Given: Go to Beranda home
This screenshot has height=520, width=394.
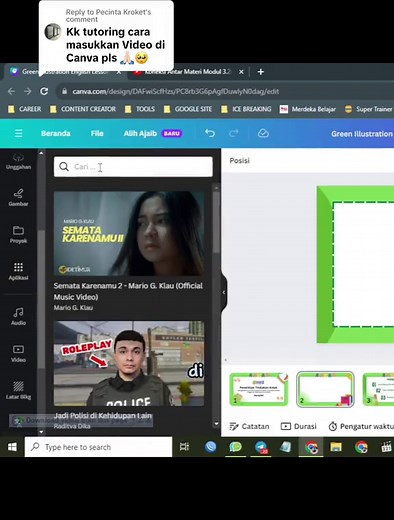Looking at the screenshot, I should 56,134.
